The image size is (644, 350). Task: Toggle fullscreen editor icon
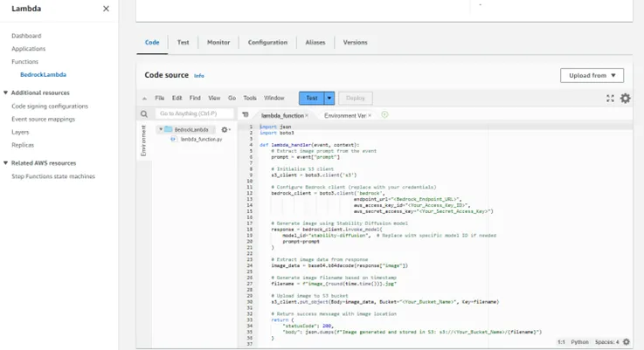(x=610, y=99)
